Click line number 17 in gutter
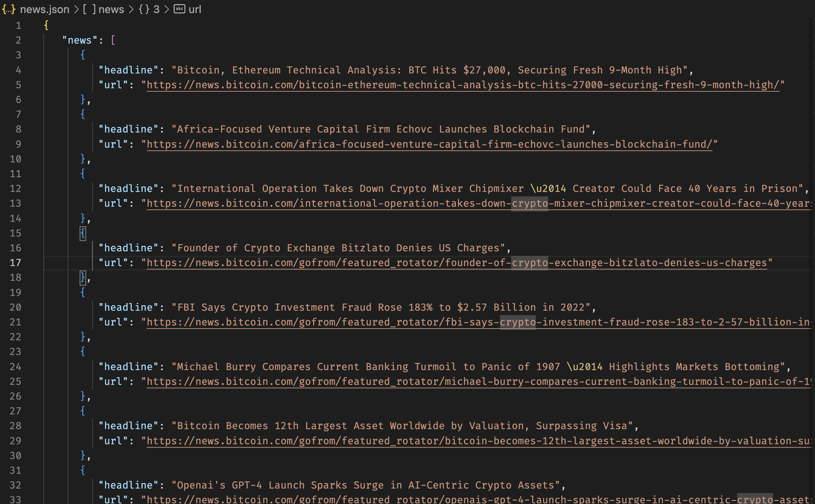This screenshot has width=815, height=504. coord(15,263)
